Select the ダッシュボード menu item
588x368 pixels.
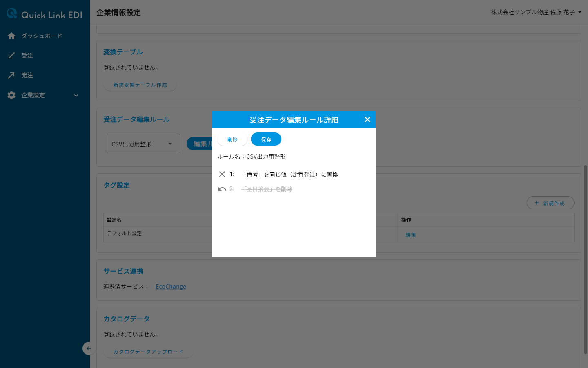[x=45, y=36]
